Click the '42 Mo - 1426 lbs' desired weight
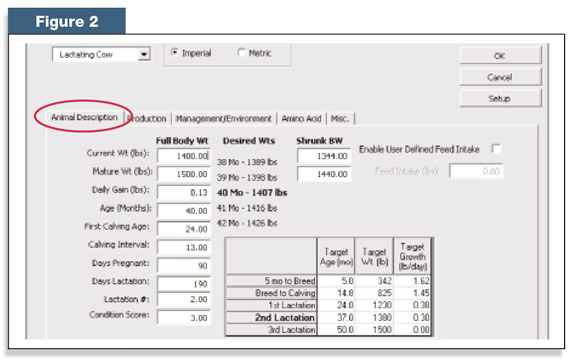The height and width of the screenshot is (363, 575). [x=247, y=223]
